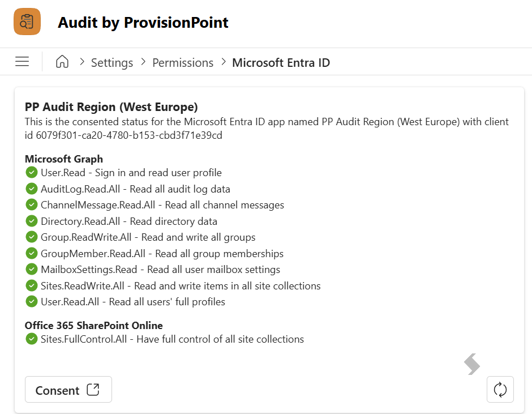Click the 'Office 365 SharePoint Online' heading
This screenshot has height=414, width=532.
pyautogui.click(x=93, y=325)
